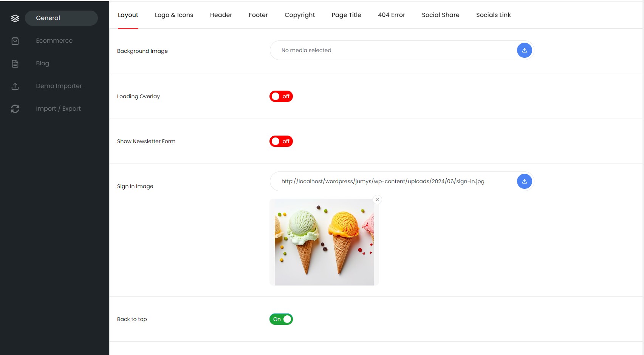
Task: Click the Import / Export refresh icon
Action: click(x=15, y=109)
